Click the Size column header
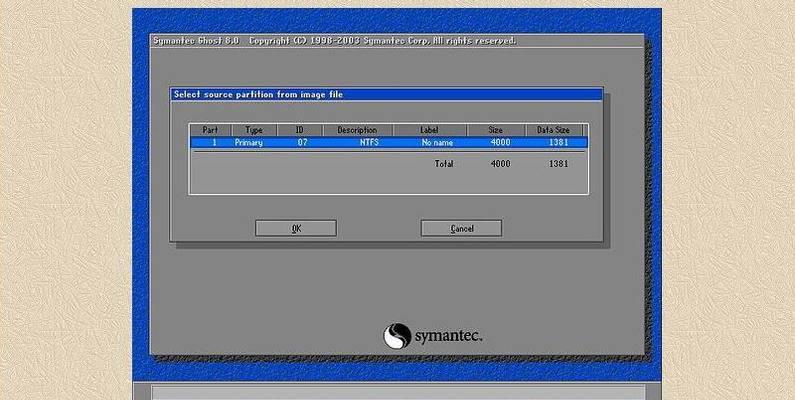The height and width of the screenshot is (400, 795). [495, 130]
